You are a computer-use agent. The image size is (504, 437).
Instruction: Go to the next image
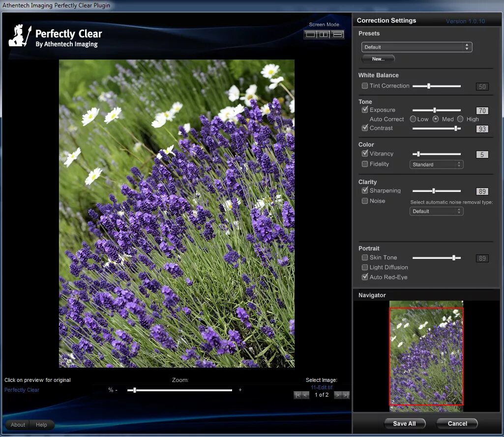coord(337,395)
